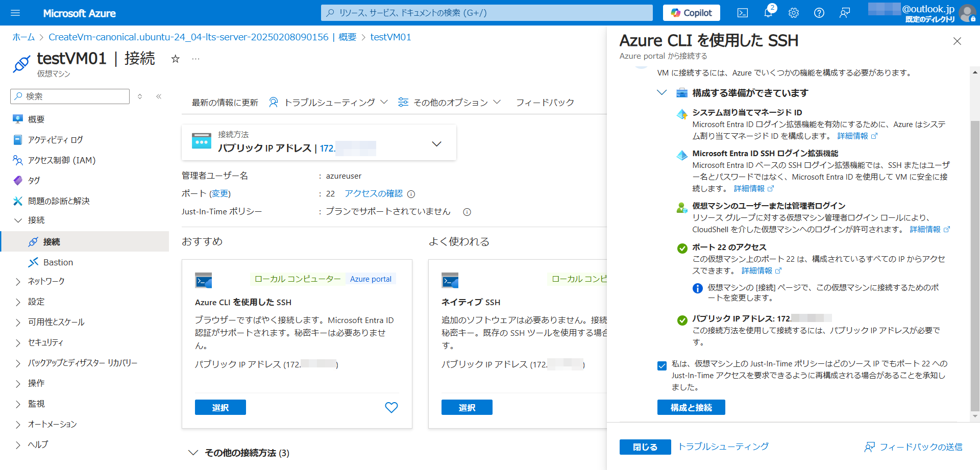980x470 pixels.
Task: Expand the ネットワーク sidebar group
Action: [x=18, y=281]
